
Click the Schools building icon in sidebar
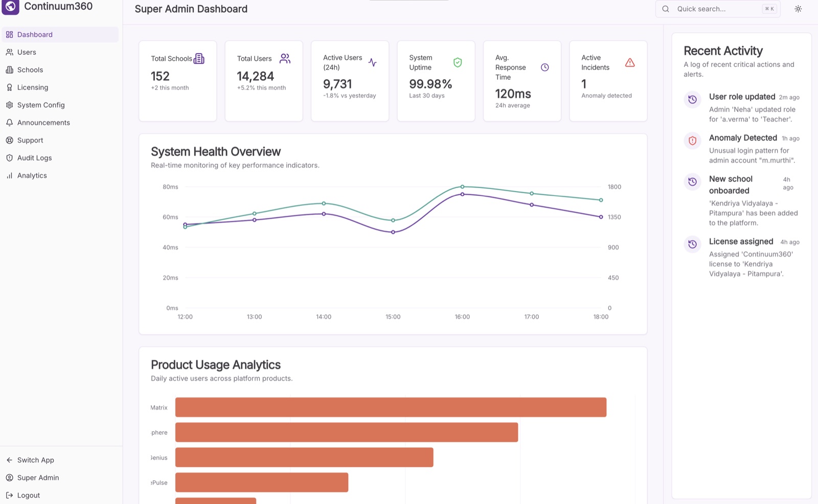coord(9,70)
